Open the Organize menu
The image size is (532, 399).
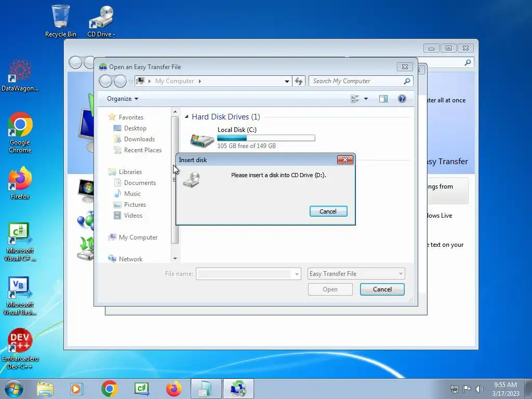123,99
